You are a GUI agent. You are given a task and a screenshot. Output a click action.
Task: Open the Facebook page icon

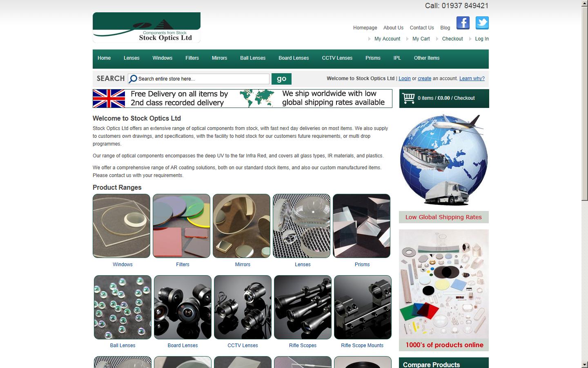click(x=463, y=23)
